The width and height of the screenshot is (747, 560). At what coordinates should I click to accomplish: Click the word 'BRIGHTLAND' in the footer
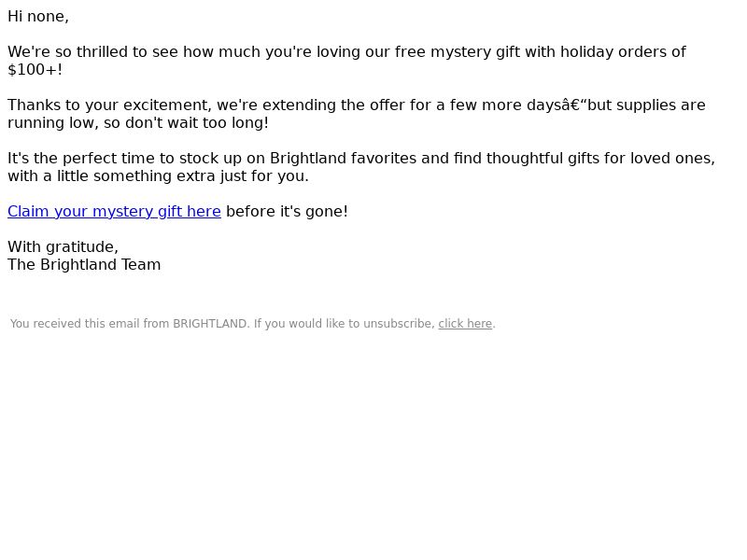(x=209, y=324)
